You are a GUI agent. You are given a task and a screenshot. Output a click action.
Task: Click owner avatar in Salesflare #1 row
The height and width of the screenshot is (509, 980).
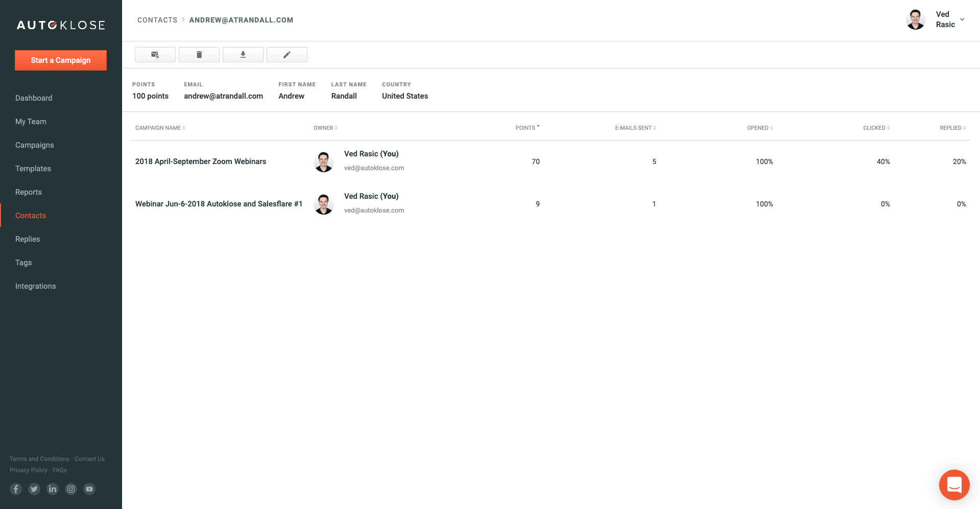[324, 204]
